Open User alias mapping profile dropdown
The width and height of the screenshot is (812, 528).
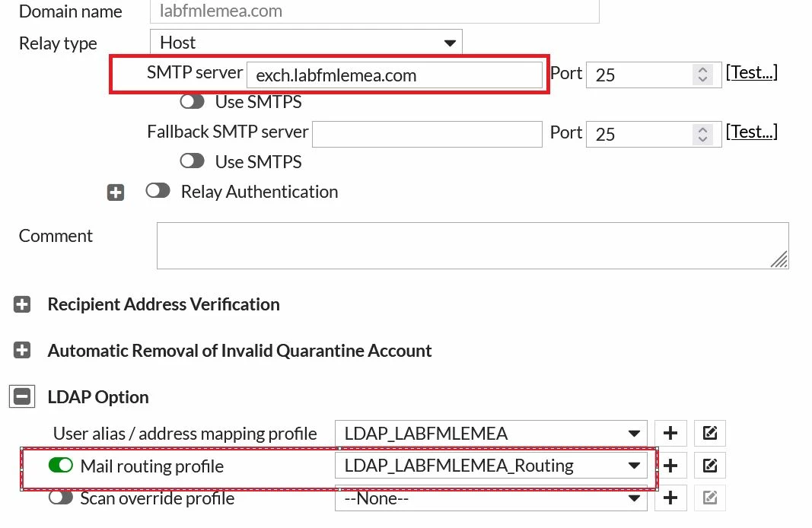pos(491,433)
